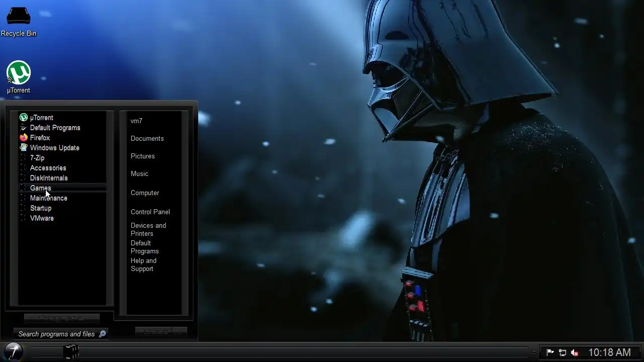Image resolution: width=644 pixels, height=362 pixels.
Task: Click the search magnifier icon in the Start menu
Action: 103,334
